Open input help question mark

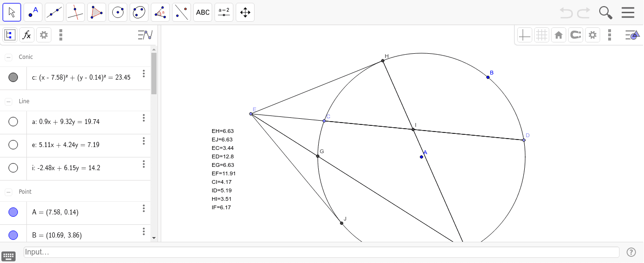pyautogui.click(x=631, y=252)
